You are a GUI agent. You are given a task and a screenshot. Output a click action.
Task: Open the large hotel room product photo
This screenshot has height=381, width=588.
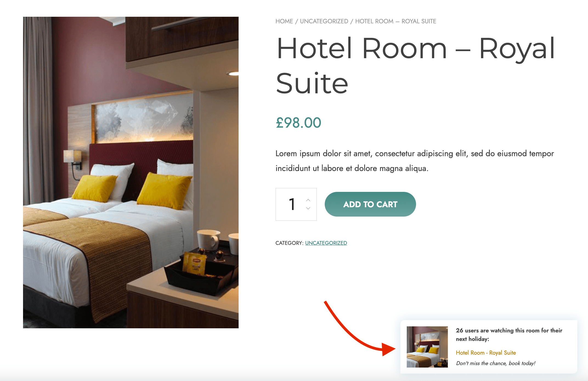(131, 172)
